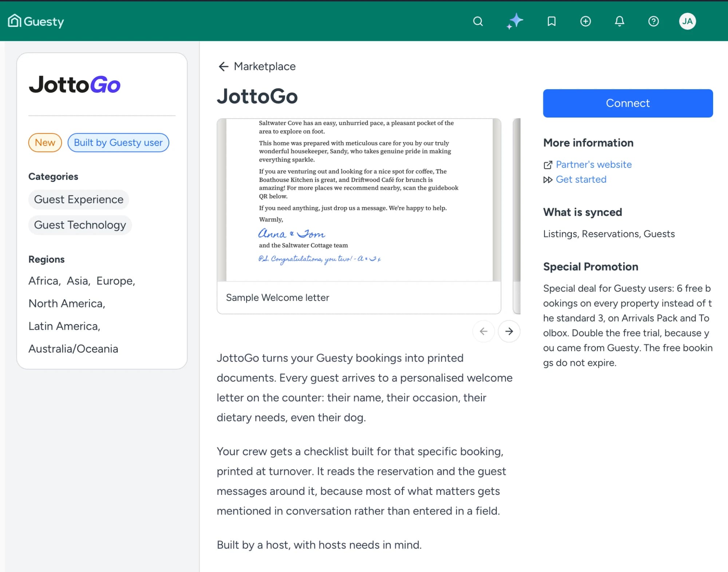Click the 'JottoGo turns your Guesty bookings' paragraph
This screenshot has width=728, height=572.
(x=365, y=388)
